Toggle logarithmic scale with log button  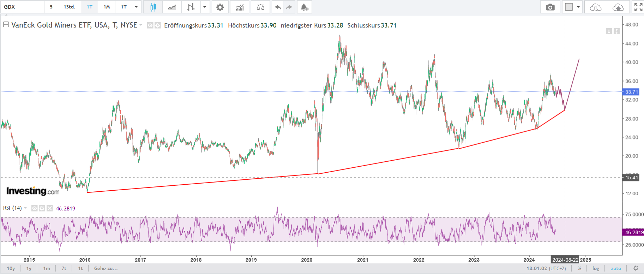point(596,268)
